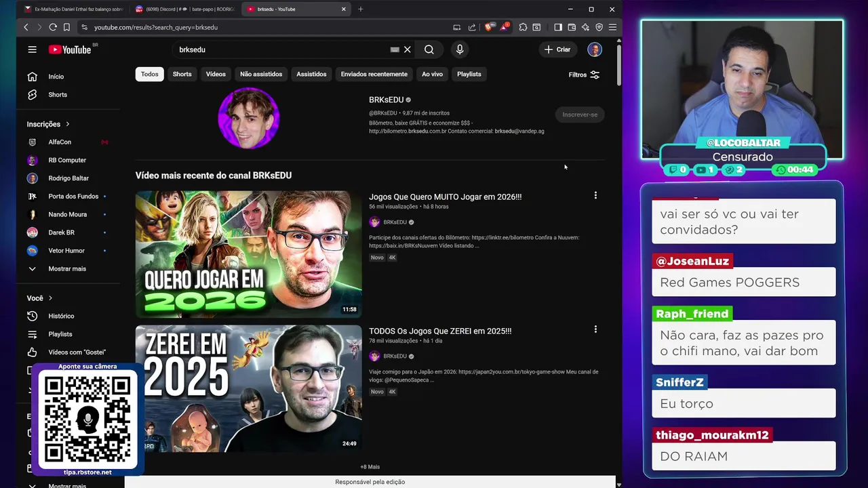
Task: Expand Inscrições section chevron
Action: 67,124
